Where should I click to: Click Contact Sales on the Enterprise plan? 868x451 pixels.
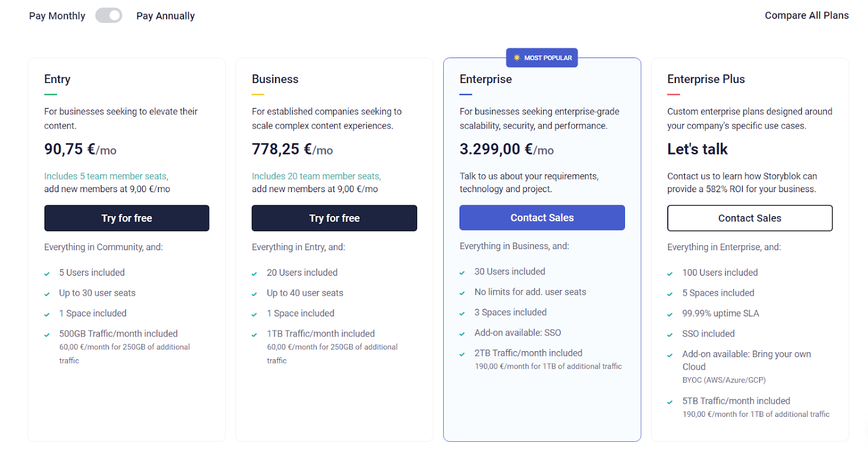point(541,217)
